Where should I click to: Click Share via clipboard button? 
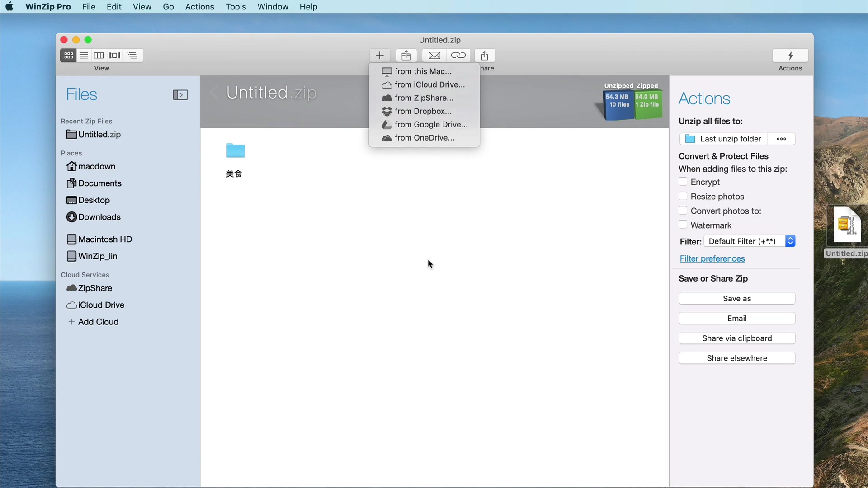[x=737, y=338]
